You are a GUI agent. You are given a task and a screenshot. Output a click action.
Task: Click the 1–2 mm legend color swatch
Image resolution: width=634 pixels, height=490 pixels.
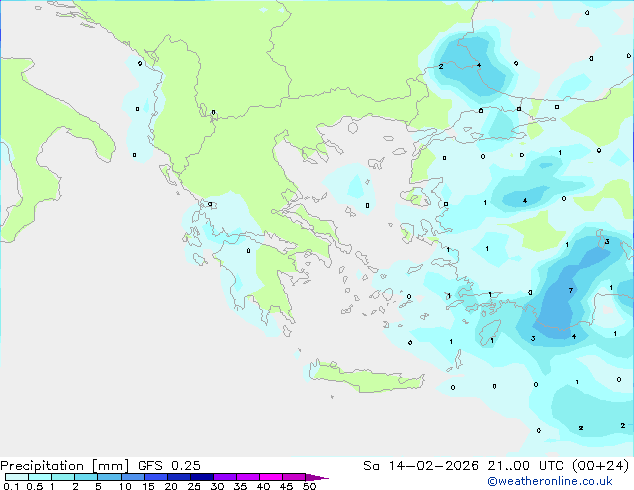click(63, 477)
